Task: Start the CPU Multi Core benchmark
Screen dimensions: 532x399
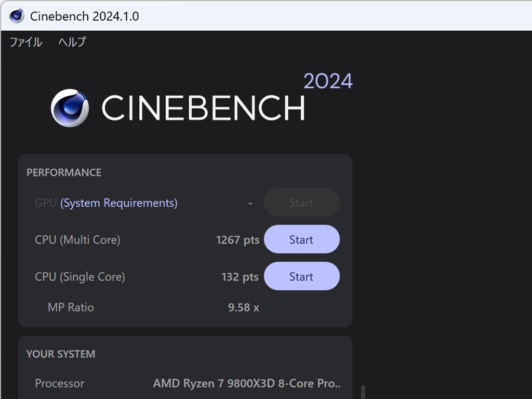Action: [x=301, y=240]
